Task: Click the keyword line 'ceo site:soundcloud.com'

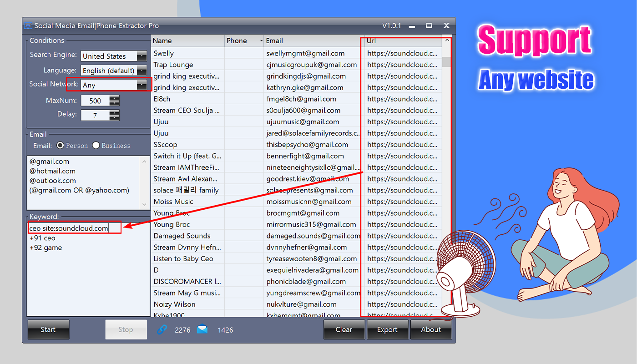Action: coord(69,228)
